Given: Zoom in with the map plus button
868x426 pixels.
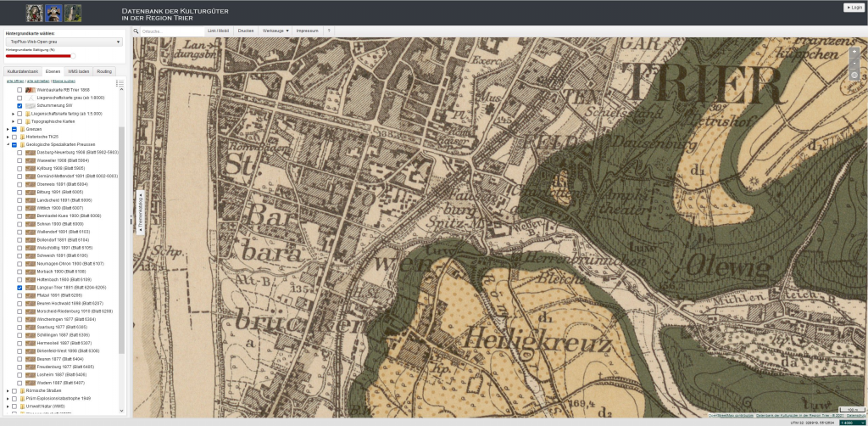Looking at the screenshot, I should coord(854,51).
